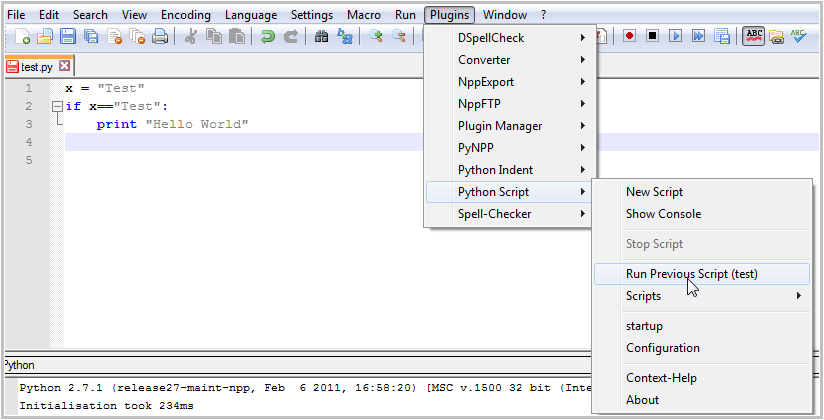Expand the NppExport submenu
Image resolution: width=824 pixels, height=420 pixels.
510,82
